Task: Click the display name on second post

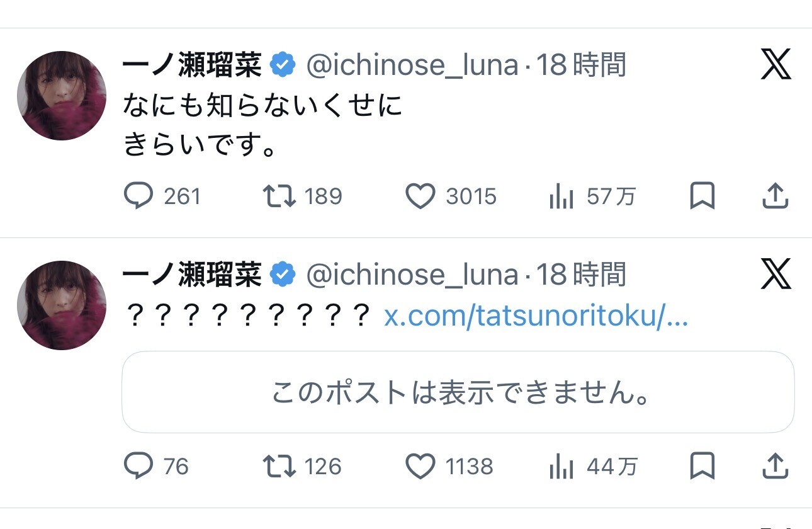Action: point(191,275)
